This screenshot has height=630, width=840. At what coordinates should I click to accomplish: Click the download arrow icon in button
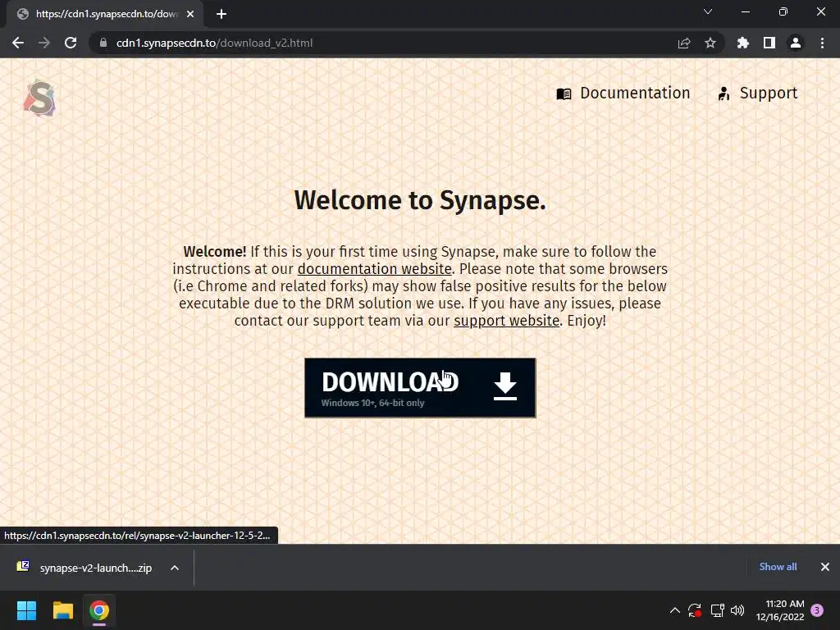coord(504,386)
